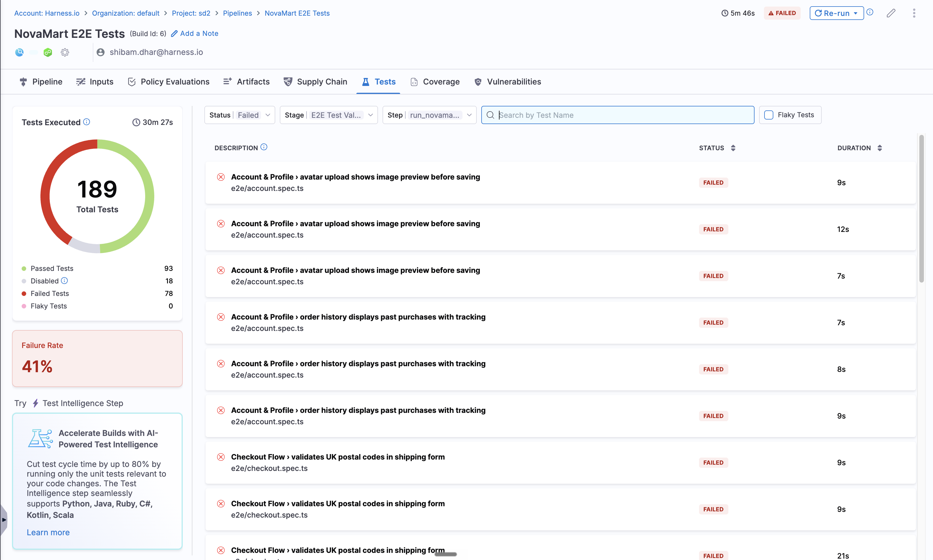Click the search magnifier icon

(490, 115)
